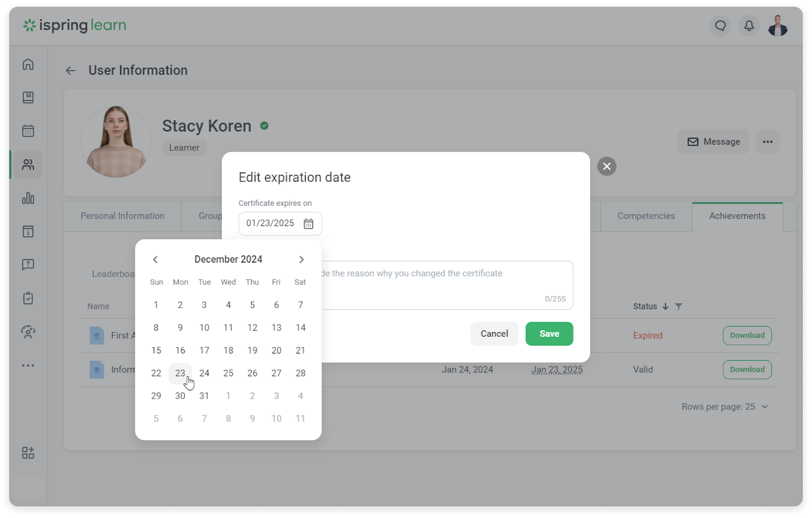Expand the Rows per page dropdown
Image resolution: width=812 pixels, height=518 pixels.
pos(725,407)
